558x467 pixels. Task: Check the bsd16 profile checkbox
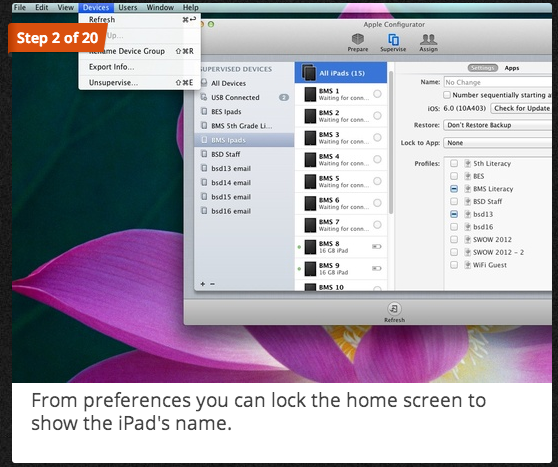454,227
